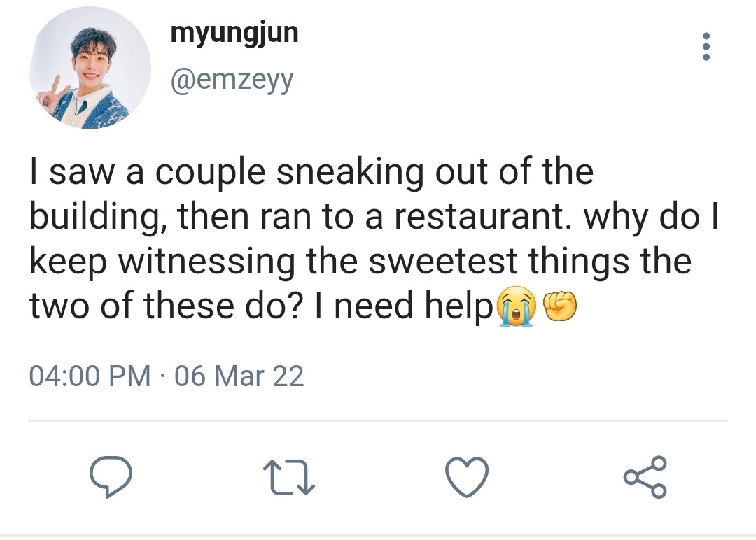Like the tweet with the heart icon

467,477
